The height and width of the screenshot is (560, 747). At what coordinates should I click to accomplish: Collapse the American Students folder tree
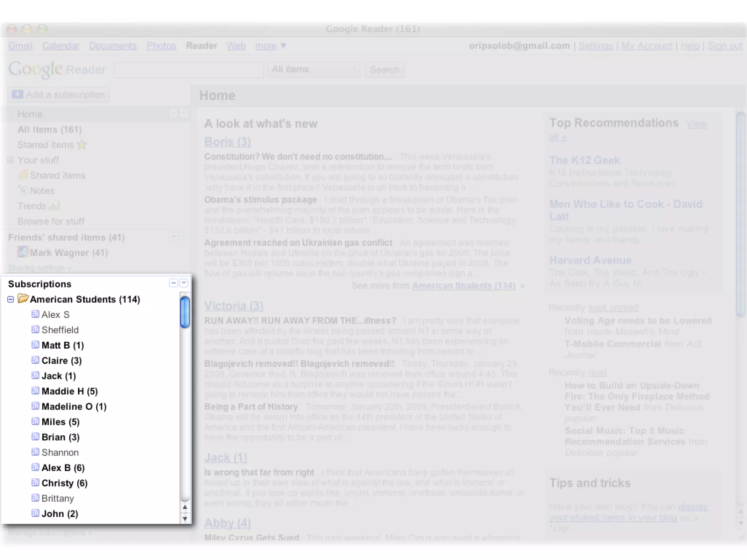coord(11,299)
